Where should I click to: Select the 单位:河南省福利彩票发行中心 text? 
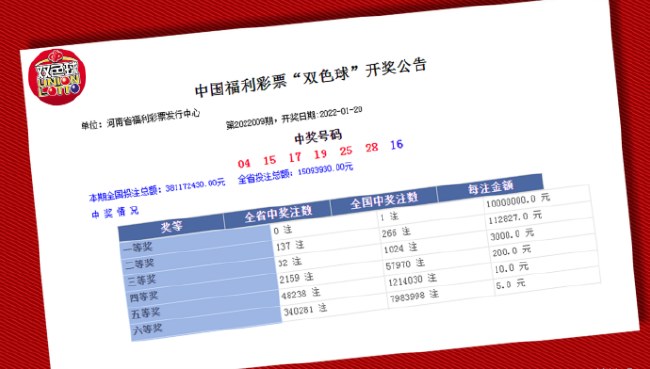[x=141, y=119]
